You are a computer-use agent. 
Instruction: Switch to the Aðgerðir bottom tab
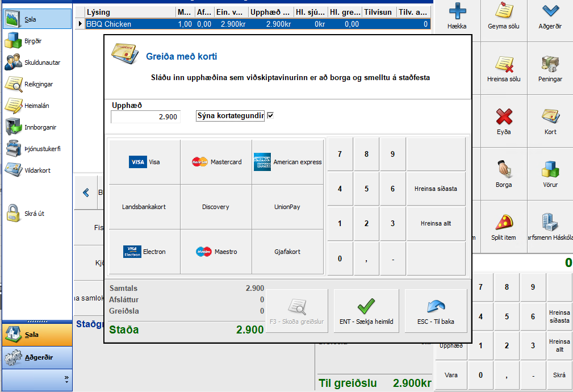pos(37,357)
